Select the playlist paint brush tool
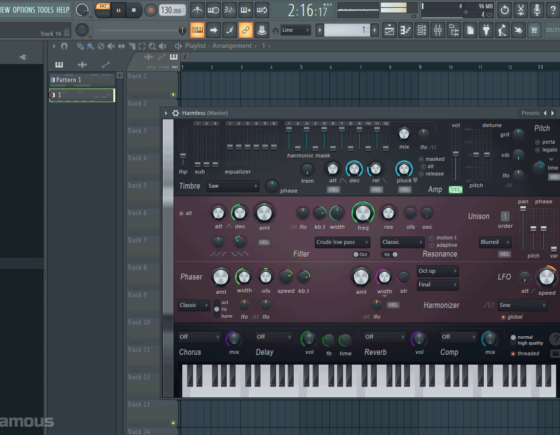560x435 pixels. point(90,46)
